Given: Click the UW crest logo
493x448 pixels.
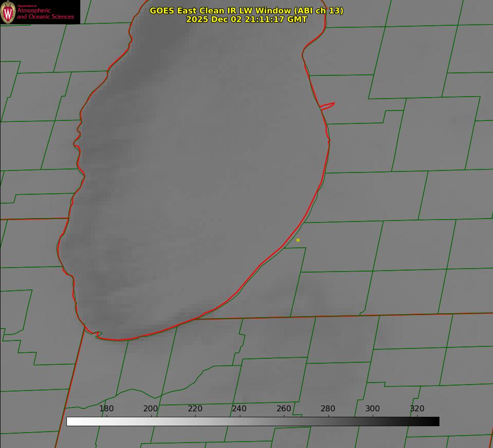Looking at the screenshot, I should point(8,12).
